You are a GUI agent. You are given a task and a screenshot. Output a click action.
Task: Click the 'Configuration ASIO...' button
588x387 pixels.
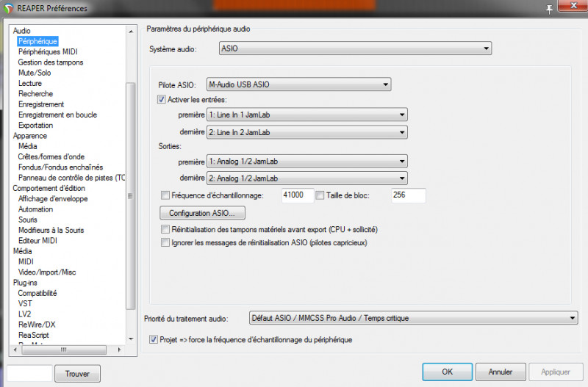[202, 213]
